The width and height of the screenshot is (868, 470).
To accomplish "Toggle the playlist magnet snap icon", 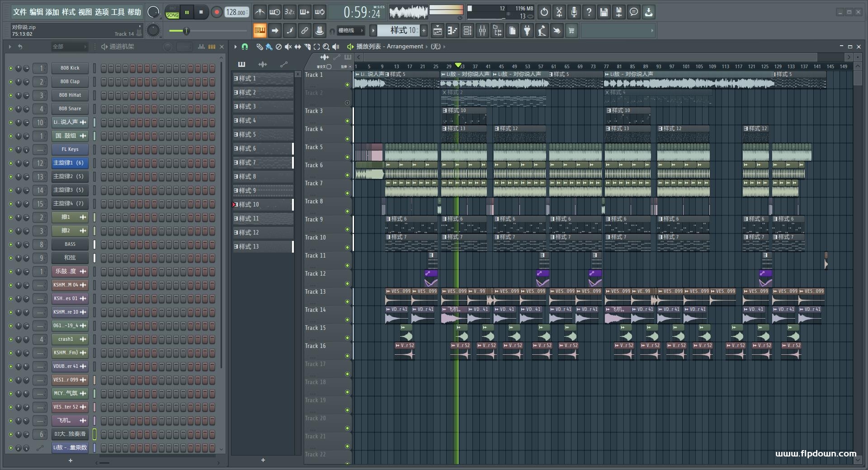I will coord(245,47).
